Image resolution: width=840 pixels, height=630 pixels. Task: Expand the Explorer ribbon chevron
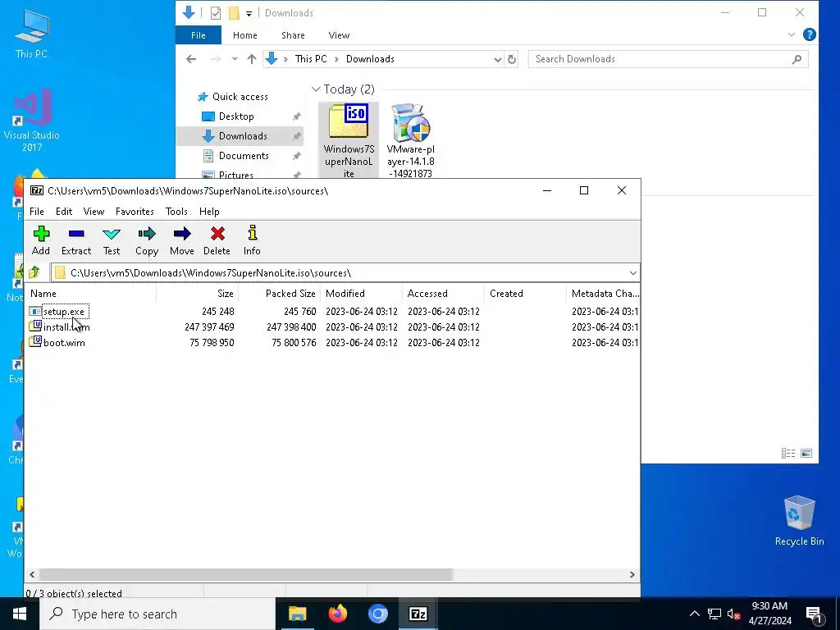click(792, 34)
